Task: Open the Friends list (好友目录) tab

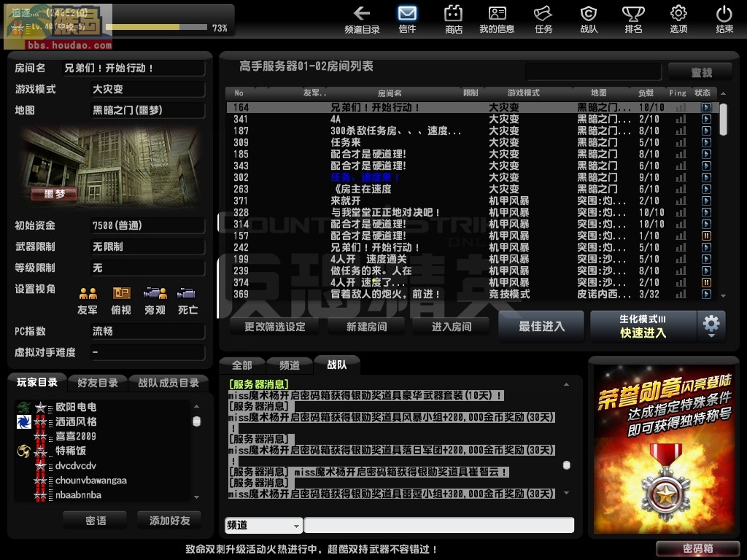Action: coord(97,383)
